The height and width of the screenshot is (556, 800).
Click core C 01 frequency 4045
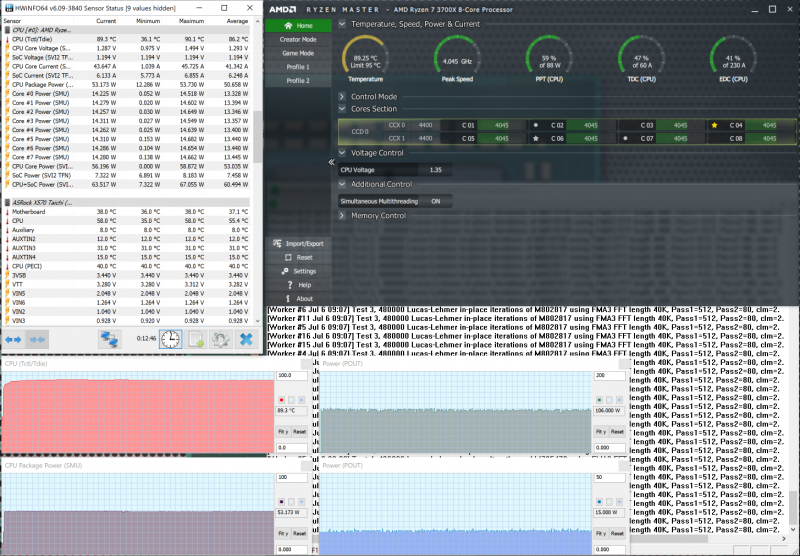tap(502, 125)
